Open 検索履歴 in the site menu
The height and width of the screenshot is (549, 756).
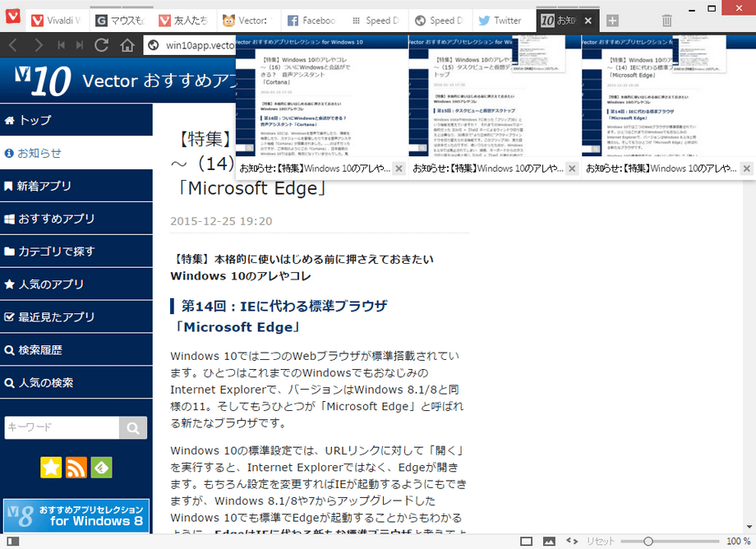[76, 349]
